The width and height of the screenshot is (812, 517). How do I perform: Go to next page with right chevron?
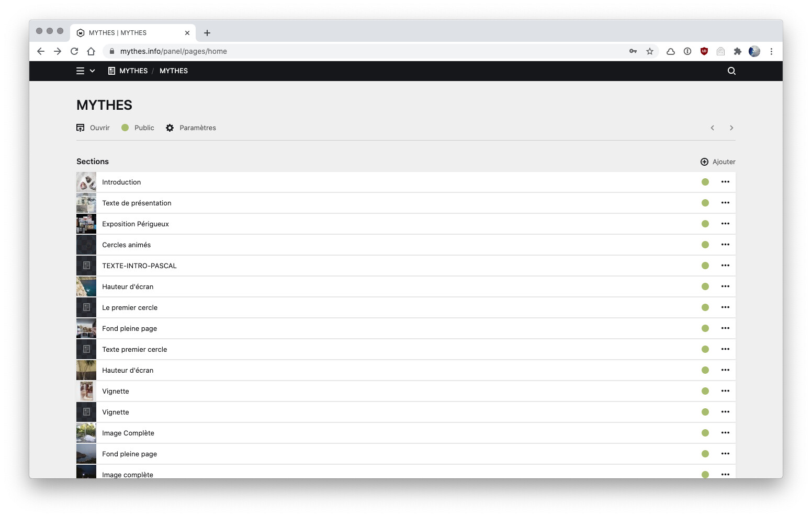[x=731, y=128]
